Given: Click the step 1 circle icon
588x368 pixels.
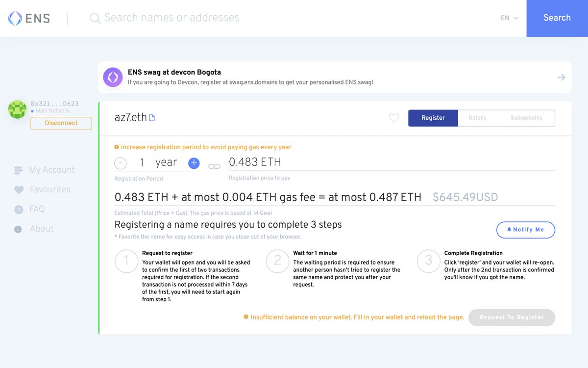Looking at the screenshot, I should [126, 261].
